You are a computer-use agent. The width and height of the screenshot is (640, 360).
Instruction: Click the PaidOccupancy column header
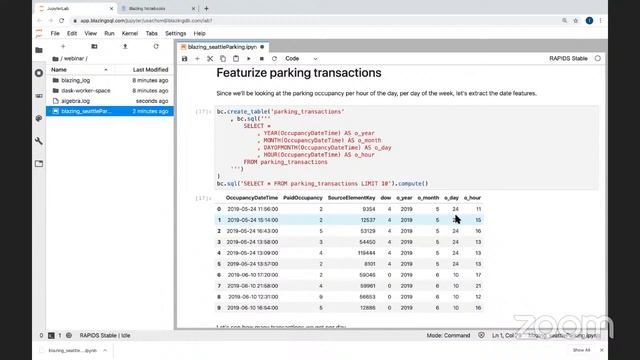303,198
